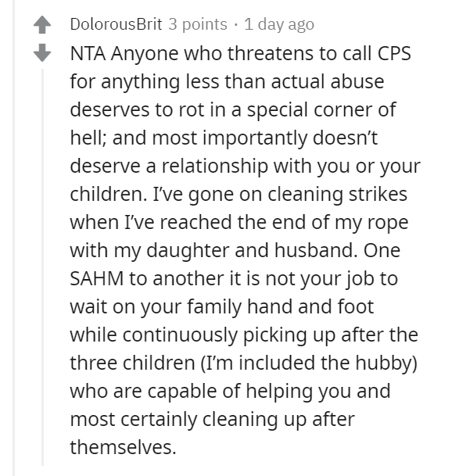This screenshot has height=476, width=452.
Task: Click the '3 points' score label
Action: pos(198,24)
